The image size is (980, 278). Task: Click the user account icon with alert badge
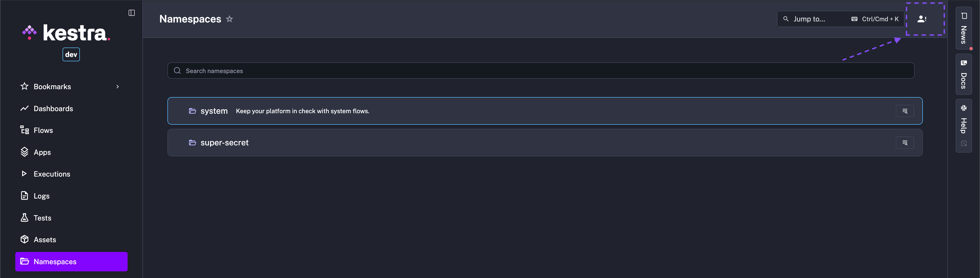click(921, 19)
